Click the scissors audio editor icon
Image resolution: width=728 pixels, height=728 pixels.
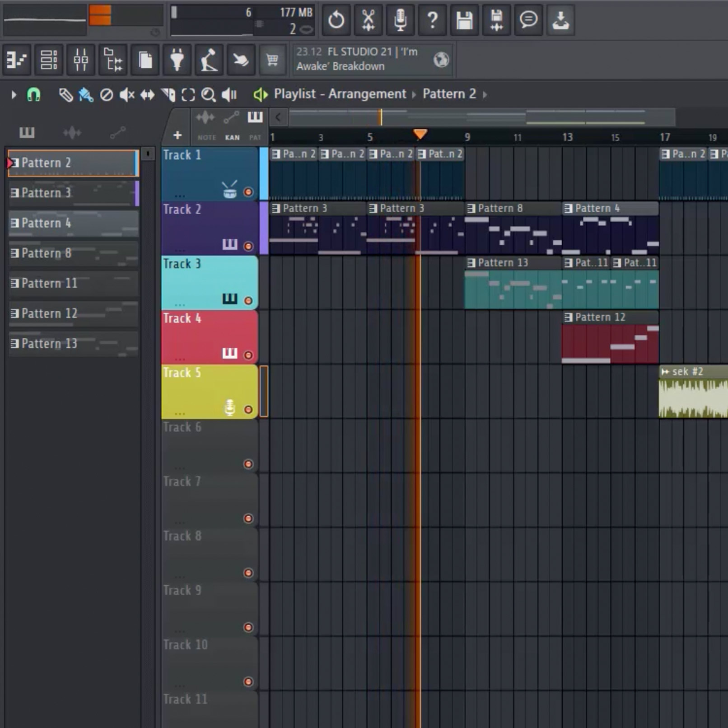point(368,20)
